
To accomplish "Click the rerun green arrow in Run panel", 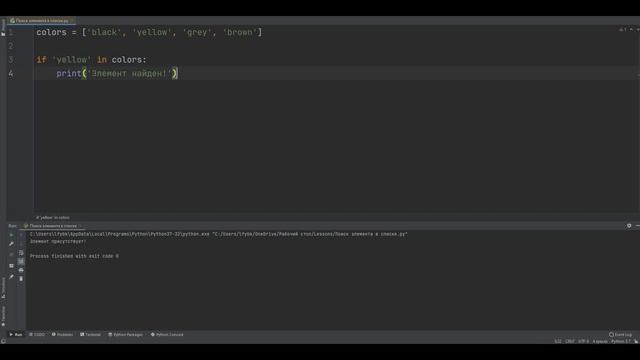I will click(x=11, y=235).
